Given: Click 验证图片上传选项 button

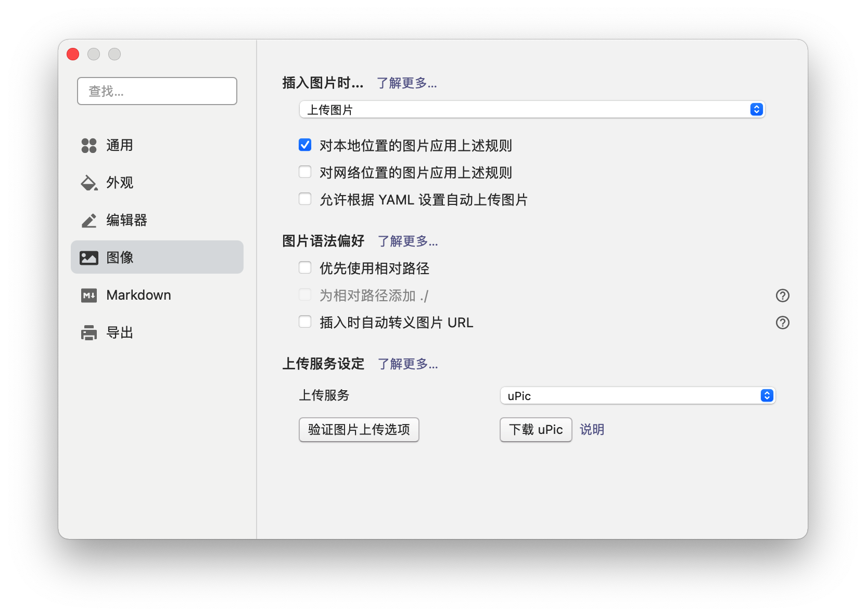Looking at the screenshot, I should click(359, 430).
